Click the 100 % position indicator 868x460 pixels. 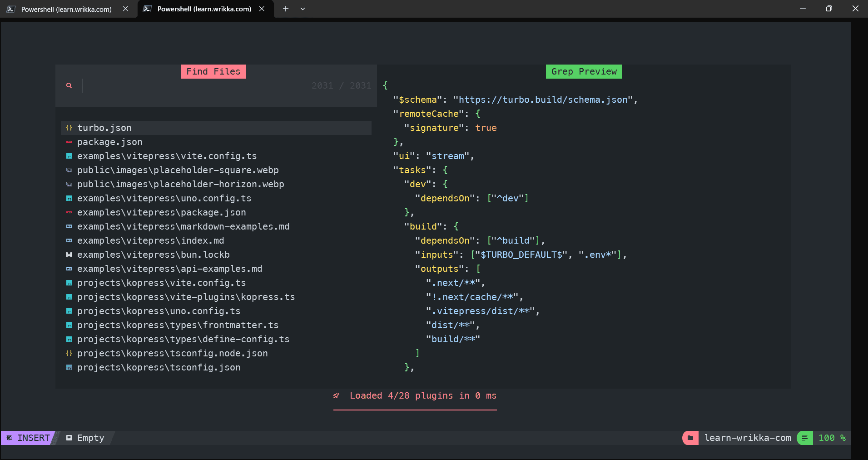832,438
